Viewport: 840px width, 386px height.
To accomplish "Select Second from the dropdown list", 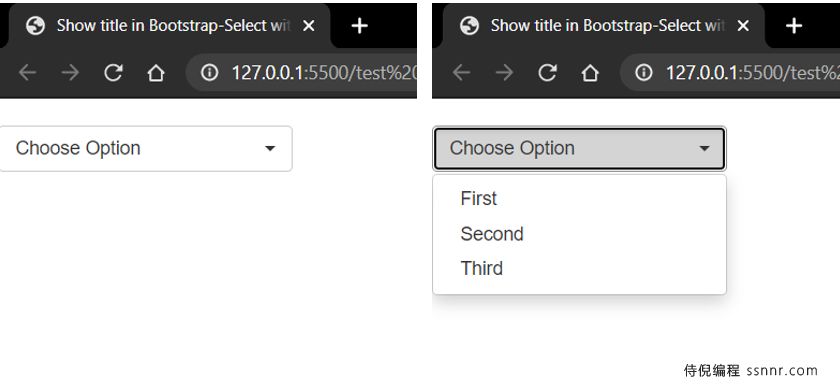I will click(x=579, y=234).
